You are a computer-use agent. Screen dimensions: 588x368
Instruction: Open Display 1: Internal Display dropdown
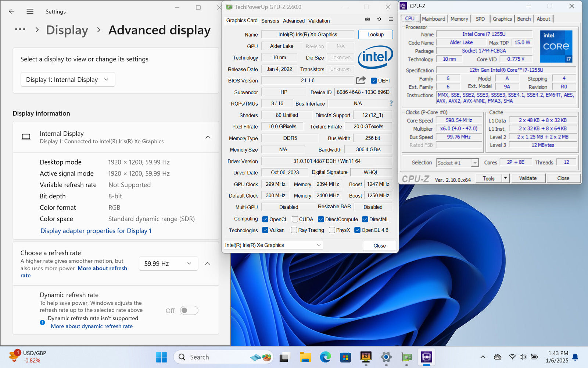tap(68, 79)
